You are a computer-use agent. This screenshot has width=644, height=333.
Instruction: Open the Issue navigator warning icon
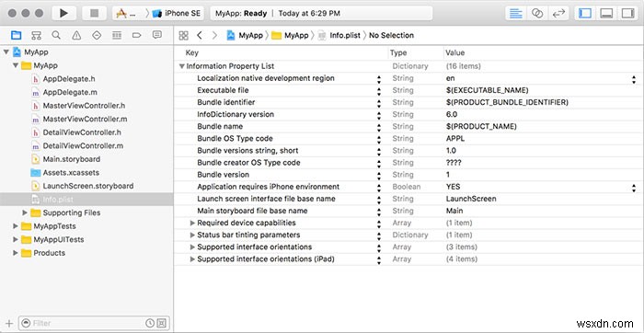76,35
